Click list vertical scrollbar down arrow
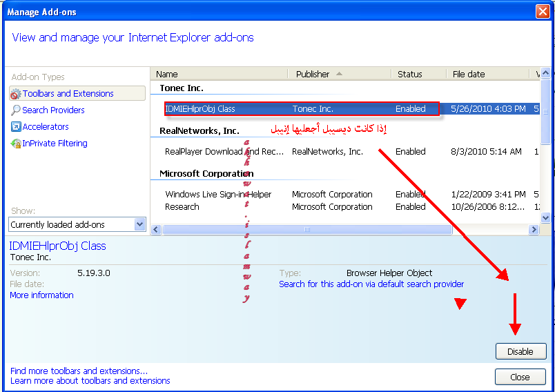Image resolution: width=555 pixels, height=392 pixels. pos(545,217)
